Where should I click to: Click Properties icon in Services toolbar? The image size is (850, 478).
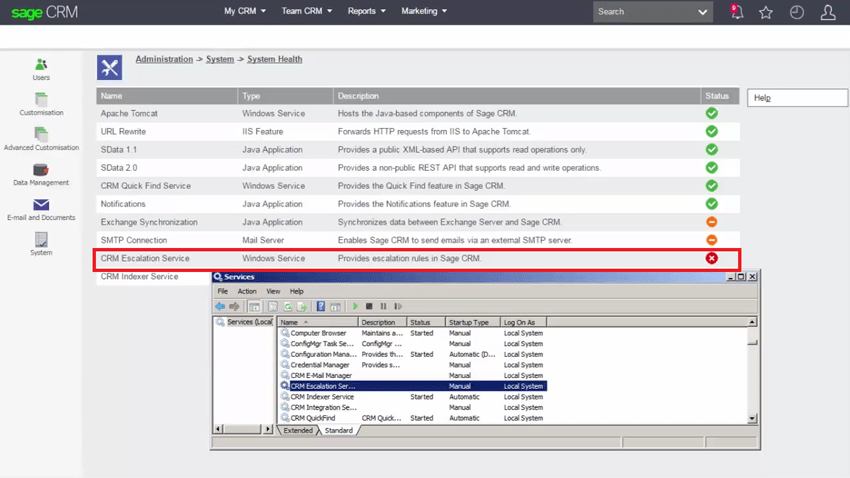pos(273,306)
